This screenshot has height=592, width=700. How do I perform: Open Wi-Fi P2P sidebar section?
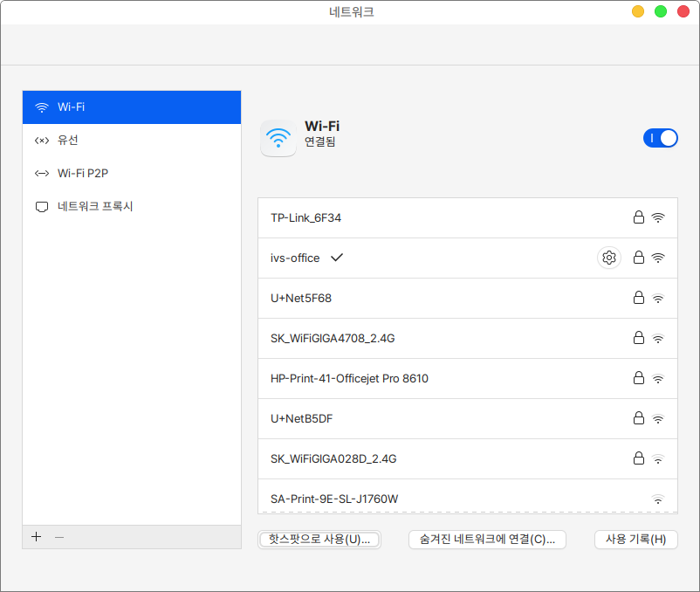[131, 174]
